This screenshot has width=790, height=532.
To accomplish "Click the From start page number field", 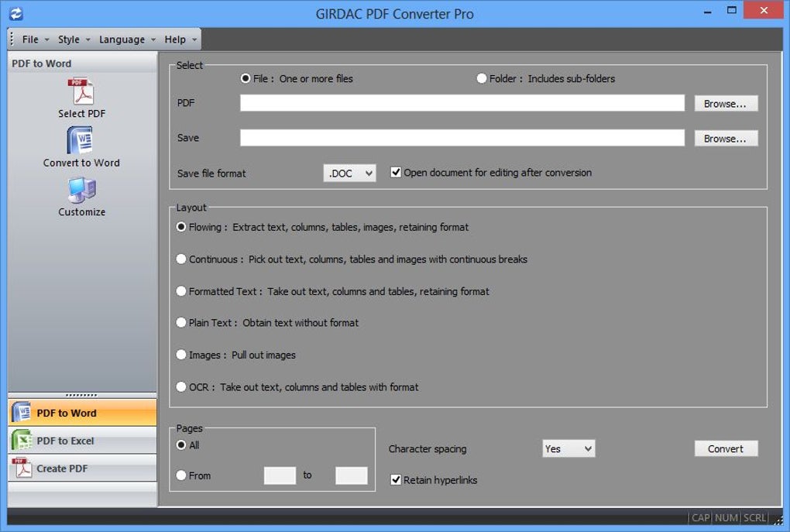I will (x=280, y=475).
